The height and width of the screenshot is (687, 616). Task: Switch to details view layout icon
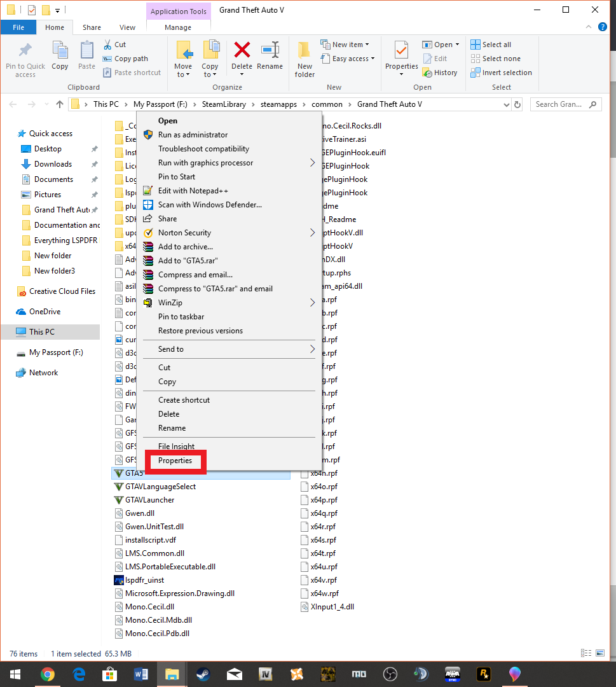(x=585, y=653)
